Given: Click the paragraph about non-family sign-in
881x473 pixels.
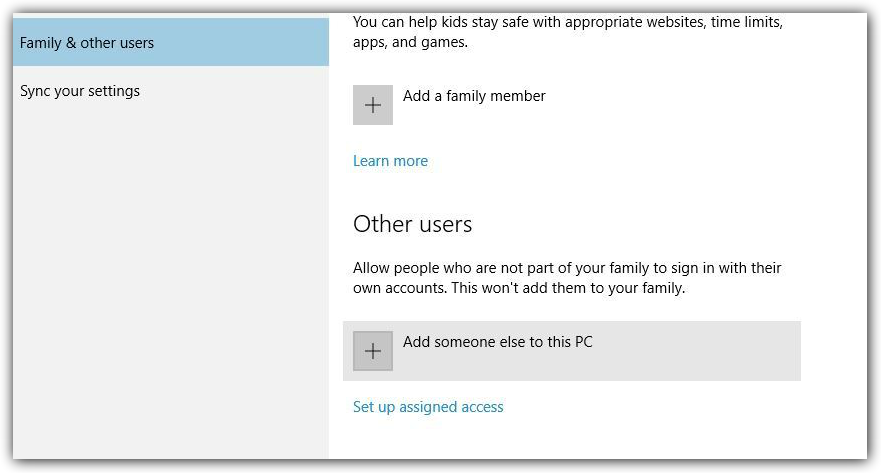Looking at the screenshot, I should (x=567, y=278).
